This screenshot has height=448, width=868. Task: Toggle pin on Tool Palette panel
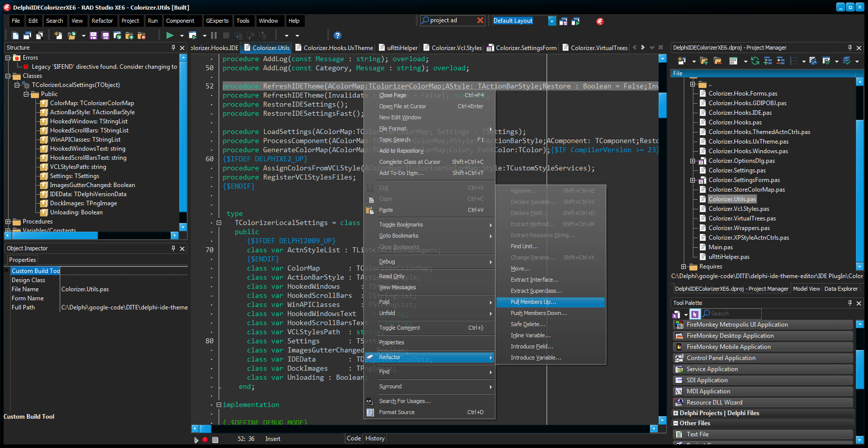point(850,303)
